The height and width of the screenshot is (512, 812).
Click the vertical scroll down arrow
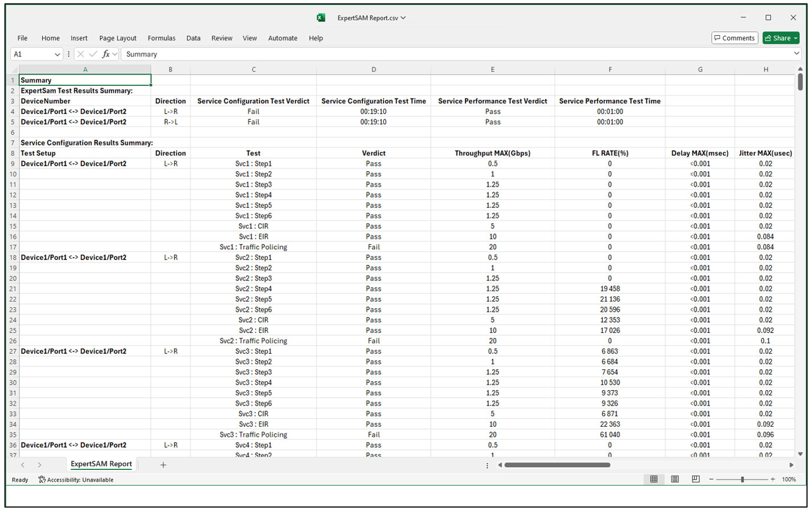click(x=800, y=454)
